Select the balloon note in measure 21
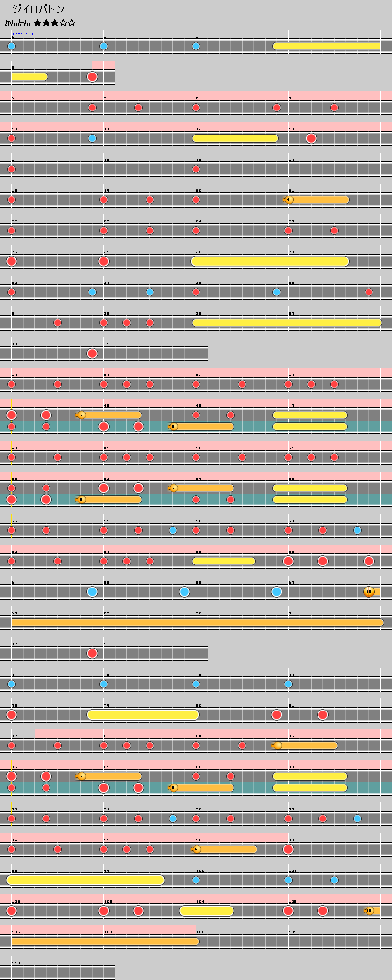The image size is (392, 980). click(x=289, y=200)
